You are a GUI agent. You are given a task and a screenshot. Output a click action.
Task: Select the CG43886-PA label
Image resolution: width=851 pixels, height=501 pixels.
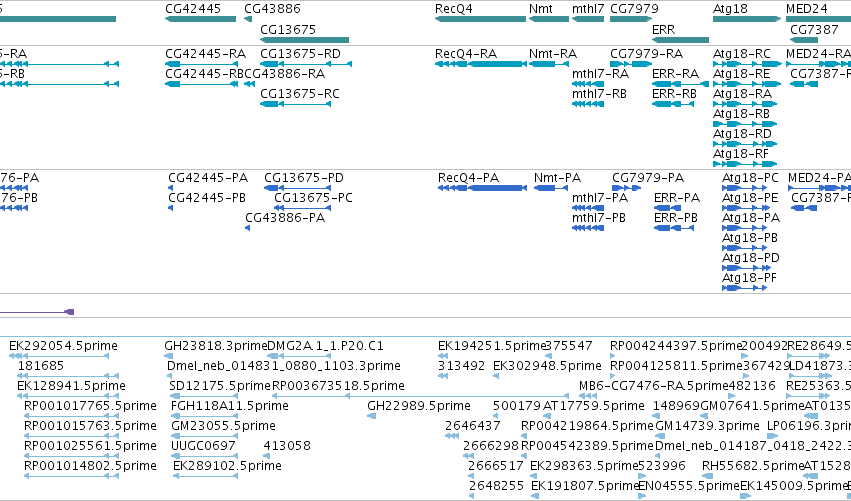(285, 218)
